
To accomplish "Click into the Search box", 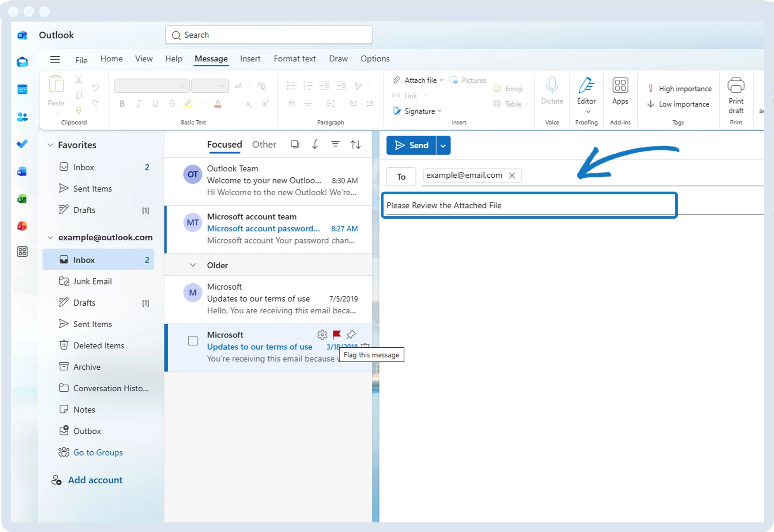I will coord(269,35).
